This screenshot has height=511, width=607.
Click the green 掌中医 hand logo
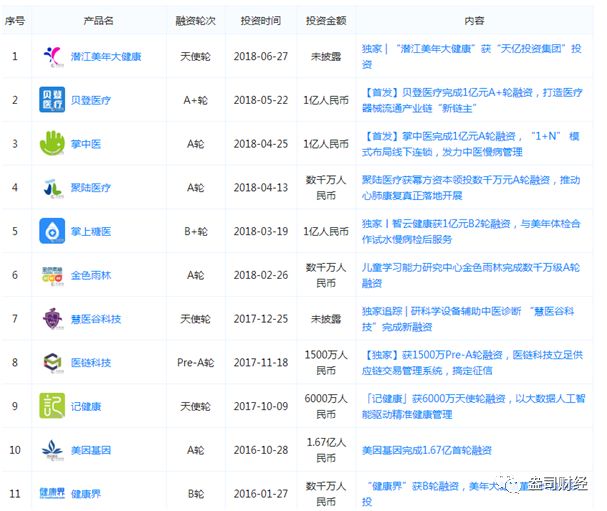[53, 144]
